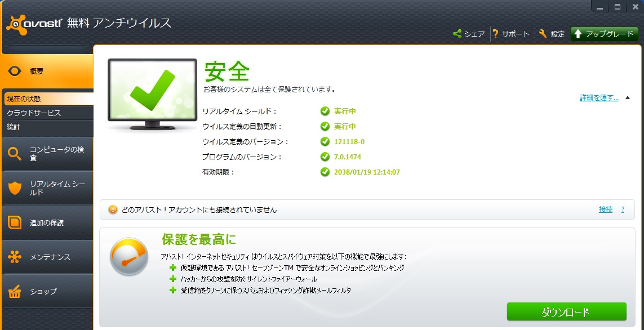Image resolution: width=644 pixels, height=330 pixels.
Task: Collapse details with the triangle arrow
Action: [627, 97]
